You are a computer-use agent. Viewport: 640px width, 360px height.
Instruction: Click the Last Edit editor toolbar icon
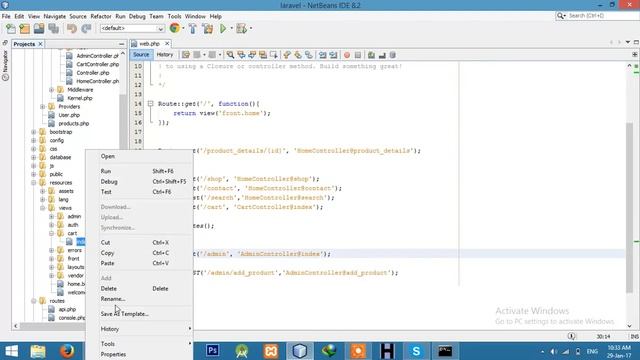click(186, 55)
